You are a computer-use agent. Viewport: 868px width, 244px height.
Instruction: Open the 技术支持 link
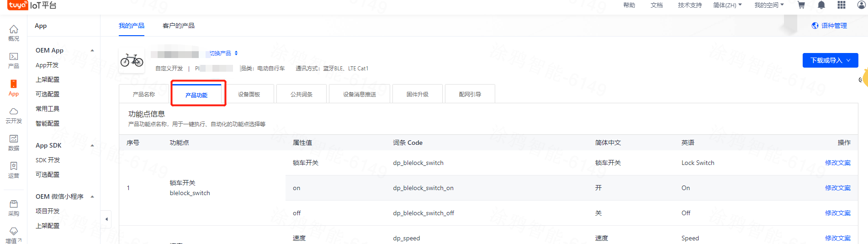[690, 5]
